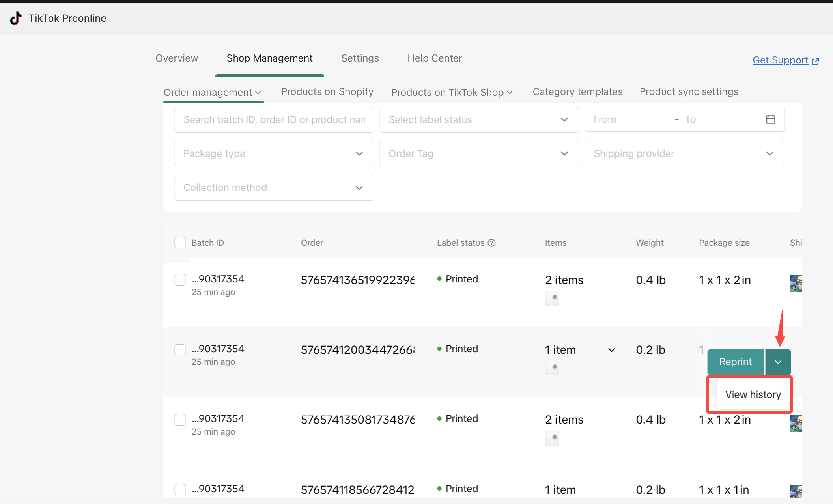Click the TikTok logo icon
Image resolution: width=833 pixels, height=504 pixels.
point(16,18)
